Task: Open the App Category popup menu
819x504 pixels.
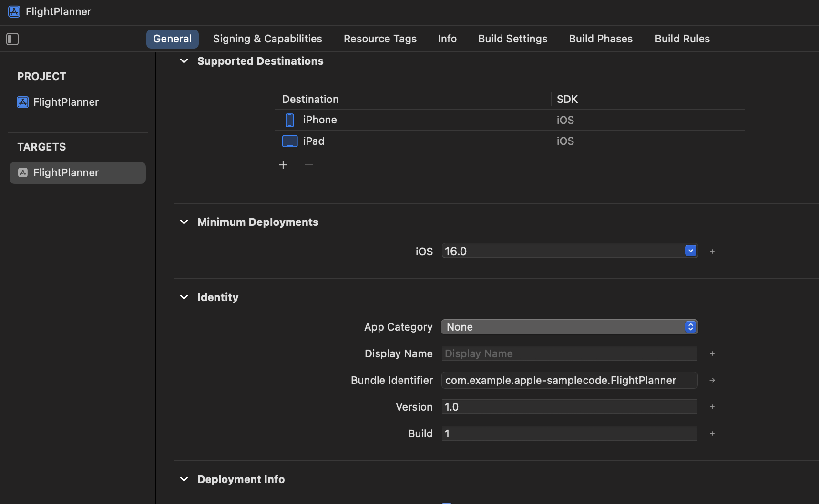Action: 569,327
